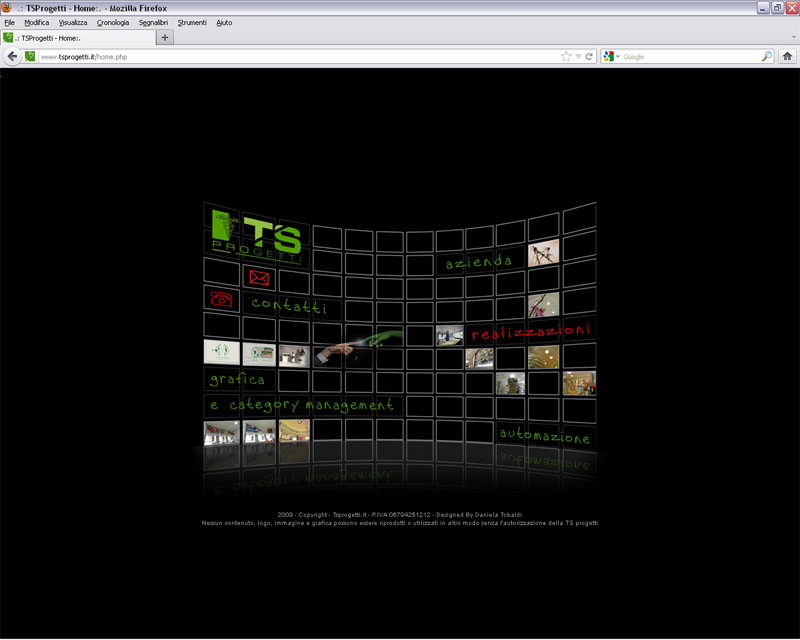The height and width of the screenshot is (640, 800).
Task: Open the Segnalibri menu
Action: (153, 22)
